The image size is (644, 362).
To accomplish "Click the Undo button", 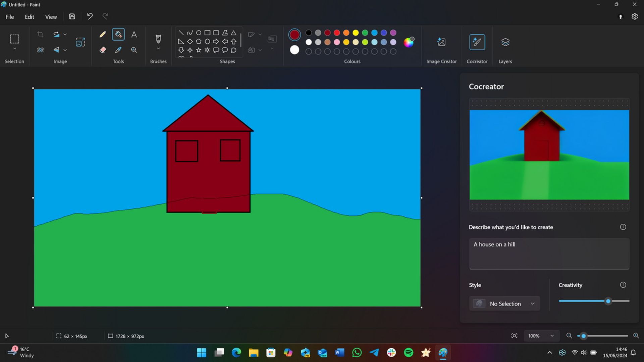I will (90, 16).
